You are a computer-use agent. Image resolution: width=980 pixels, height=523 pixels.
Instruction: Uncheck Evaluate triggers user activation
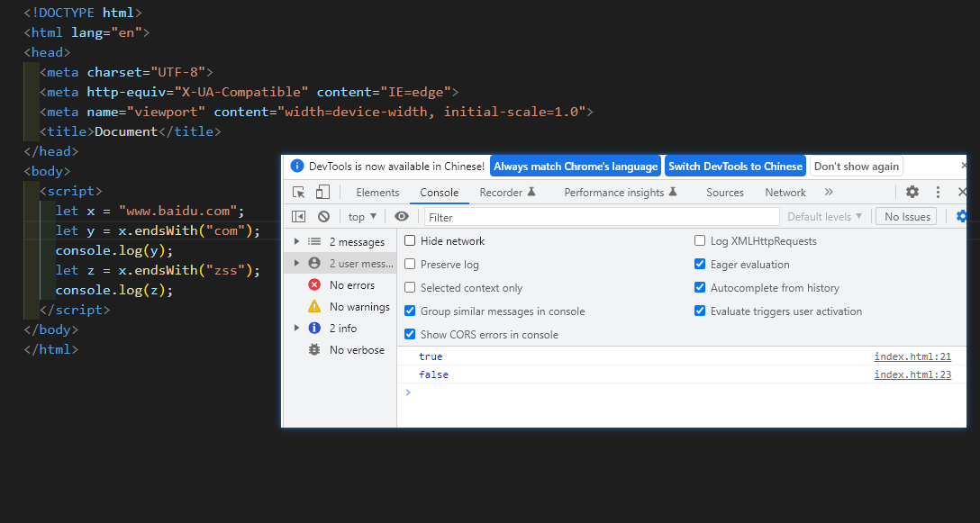(700, 311)
